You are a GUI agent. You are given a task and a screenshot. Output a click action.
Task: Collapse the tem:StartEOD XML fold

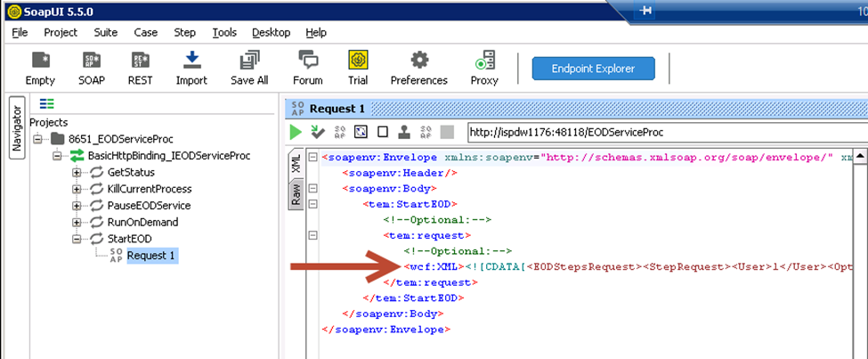(312, 204)
